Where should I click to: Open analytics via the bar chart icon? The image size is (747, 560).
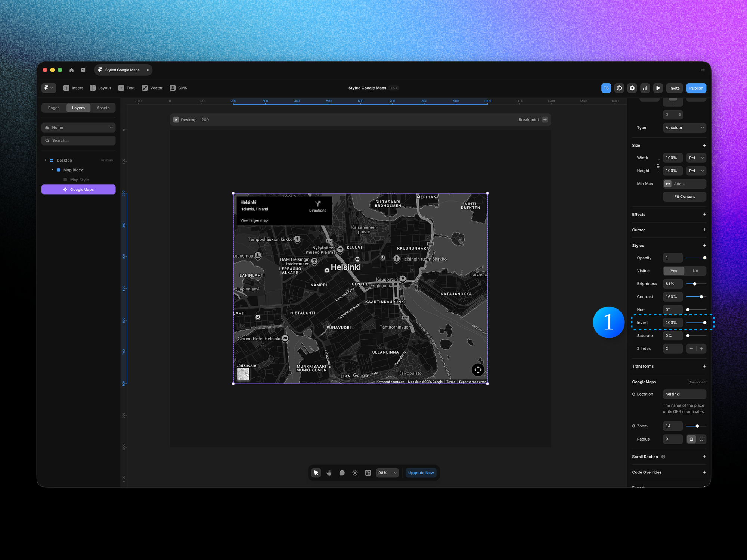(x=645, y=88)
